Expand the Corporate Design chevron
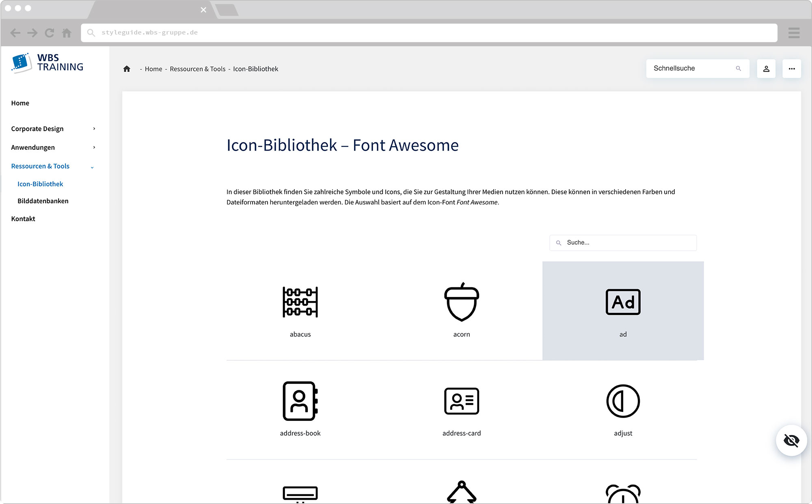The image size is (812, 504). 94,129
